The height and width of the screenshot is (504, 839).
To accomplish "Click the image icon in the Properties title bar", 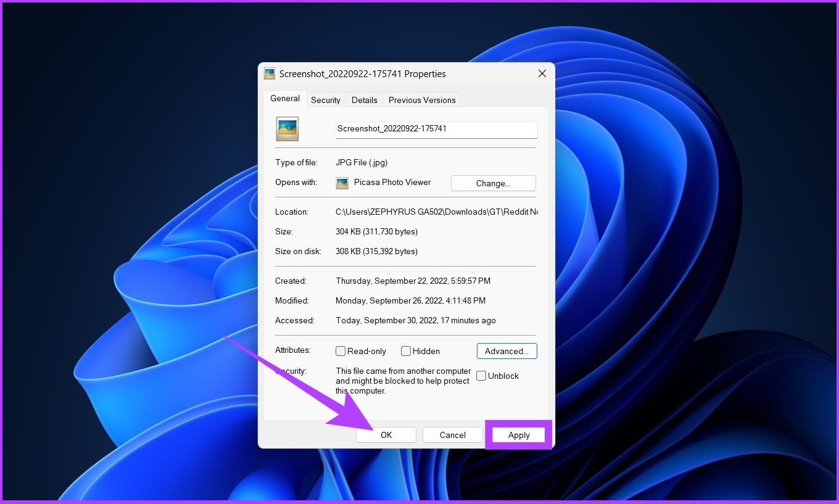I will (270, 74).
